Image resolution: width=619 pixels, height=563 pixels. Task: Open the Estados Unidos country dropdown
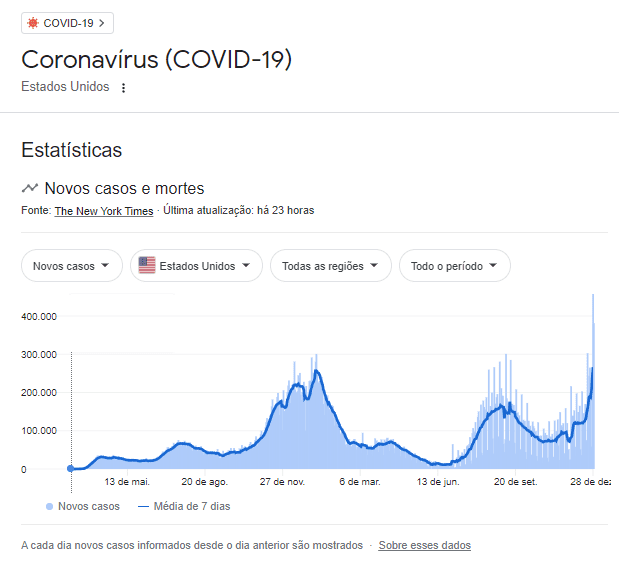pos(197,266)
